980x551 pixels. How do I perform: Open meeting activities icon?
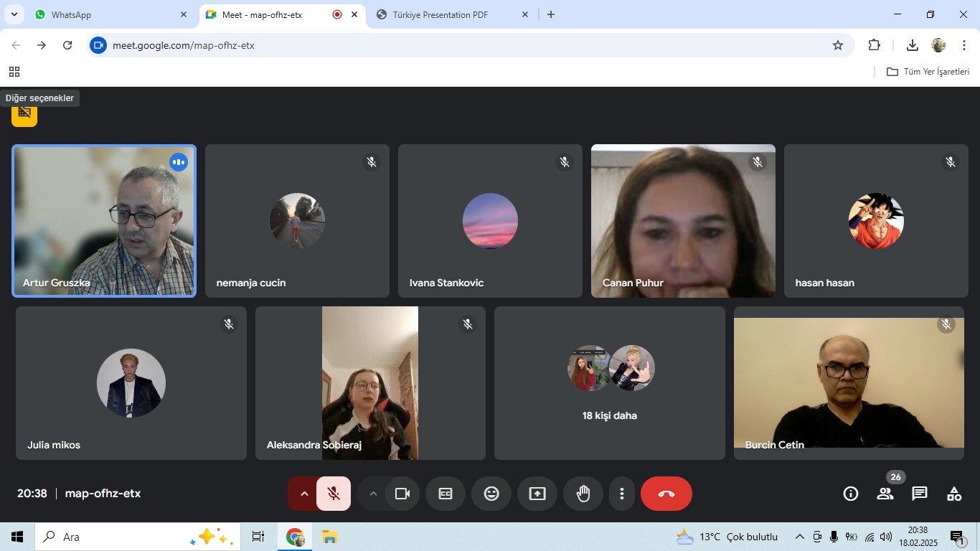pos(954,494)
